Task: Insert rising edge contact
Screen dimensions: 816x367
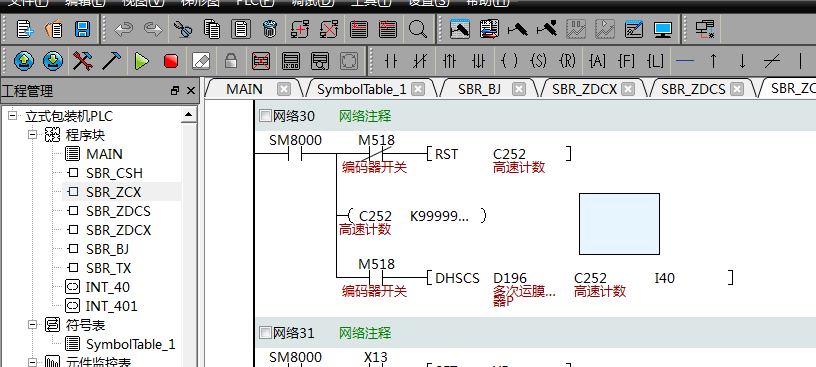Action: click(449, 61)
